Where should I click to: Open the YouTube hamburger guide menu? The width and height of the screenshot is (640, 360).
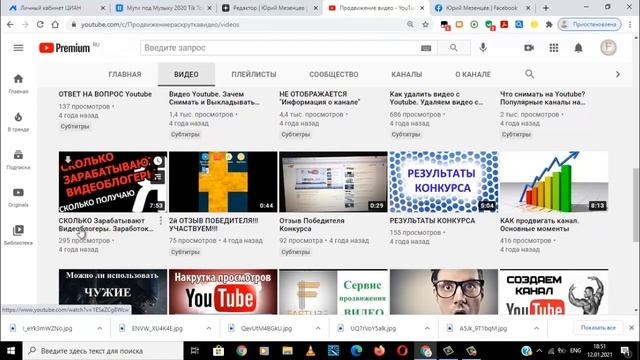click(18, 48)
